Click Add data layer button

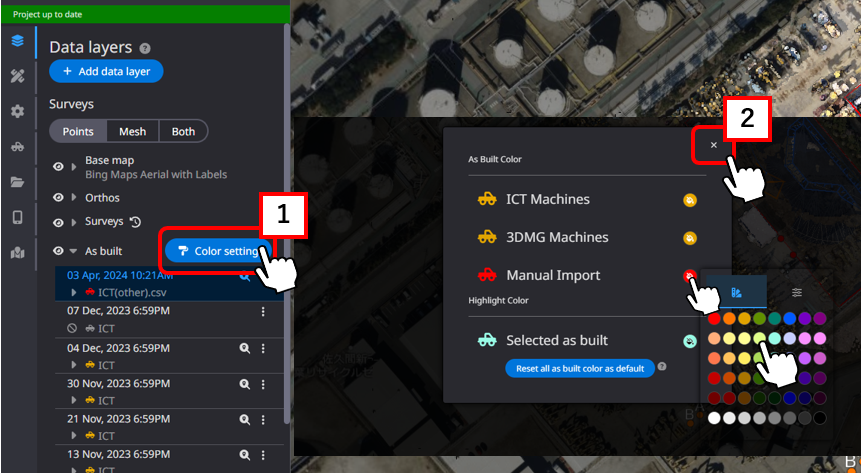tap(106, 72)
